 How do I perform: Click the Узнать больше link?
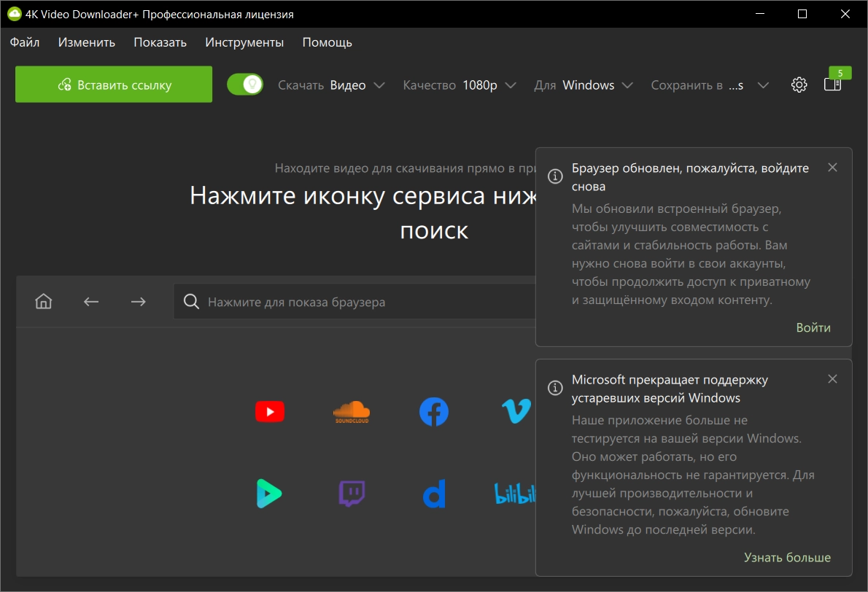point(787,557)
